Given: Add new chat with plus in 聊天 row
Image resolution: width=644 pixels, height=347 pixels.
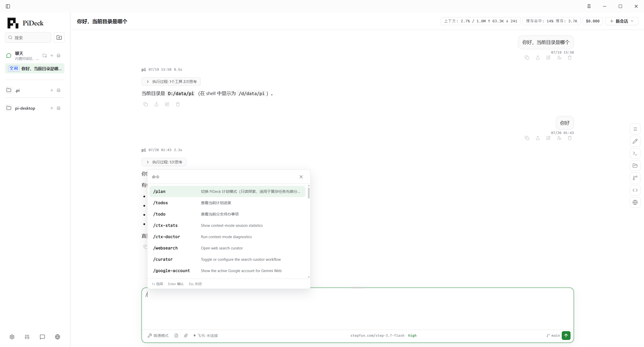Looking at the screenshot, I should 52,56.
